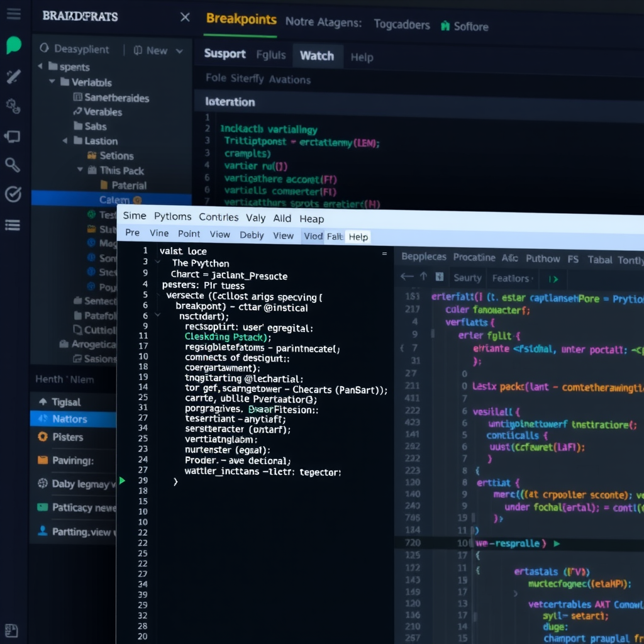
Task: Open the monitor icon in activity bar
Action: click(x=13, y=135)
